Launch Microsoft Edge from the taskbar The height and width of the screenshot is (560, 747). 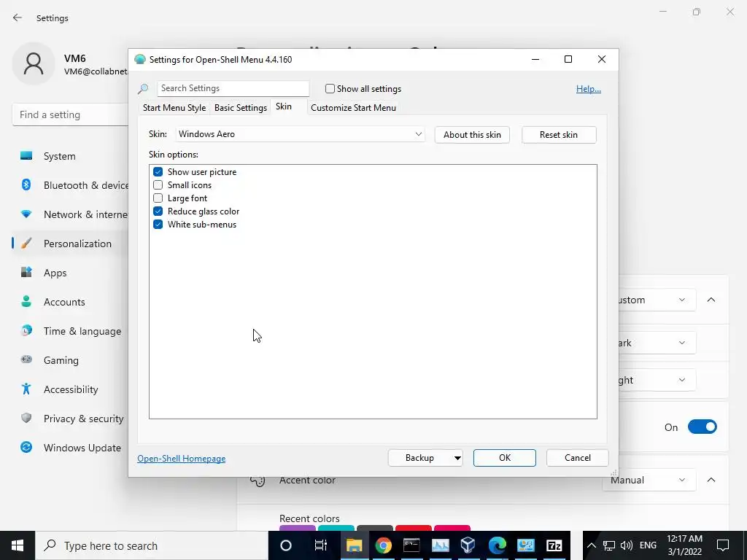click(x=497, y=545)
